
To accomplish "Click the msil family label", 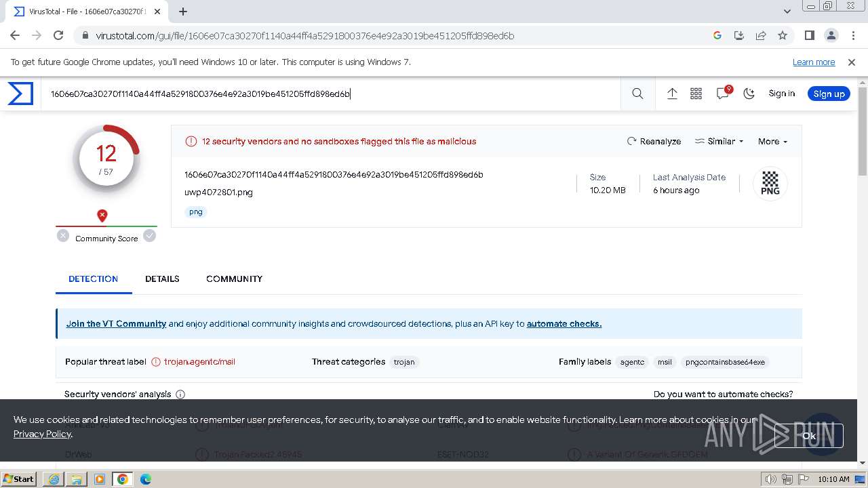I will point(665,362).
